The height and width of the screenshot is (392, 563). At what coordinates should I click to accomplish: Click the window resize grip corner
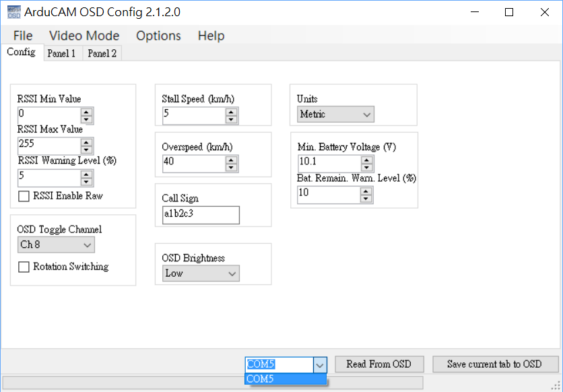coord(556,385)
